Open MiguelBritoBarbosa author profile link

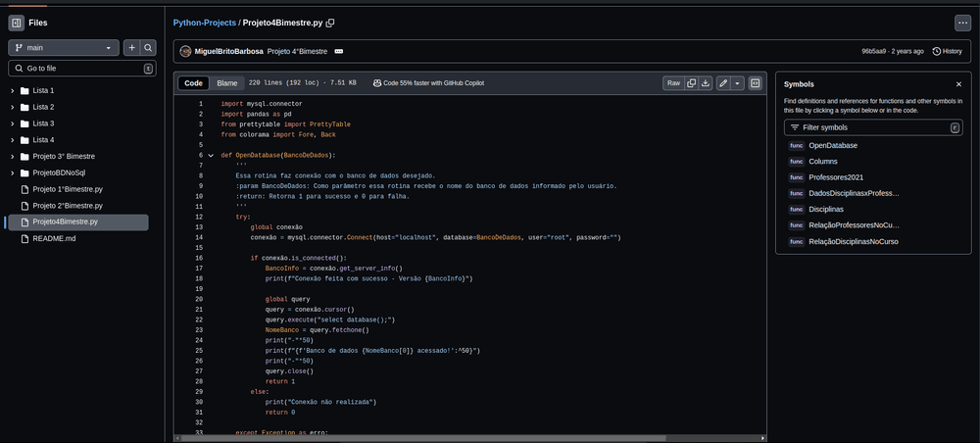point(228,51)
